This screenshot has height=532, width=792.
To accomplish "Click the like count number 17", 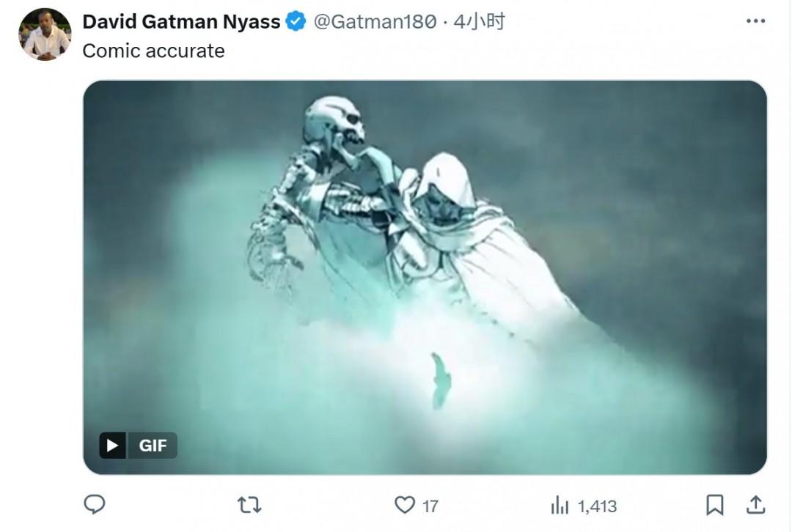I will (430, 506).
